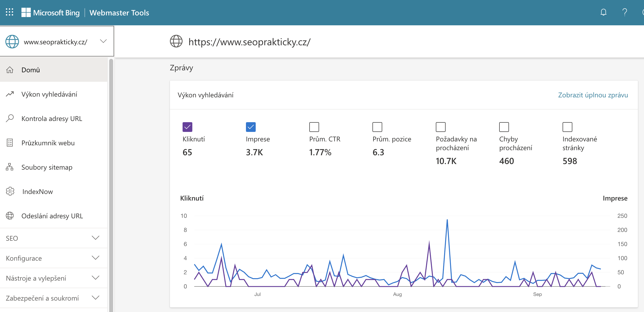Uncheck the Kliknutí metric checkbox
The width and height of the screenshot is (644, 312).
click(187, 127)
